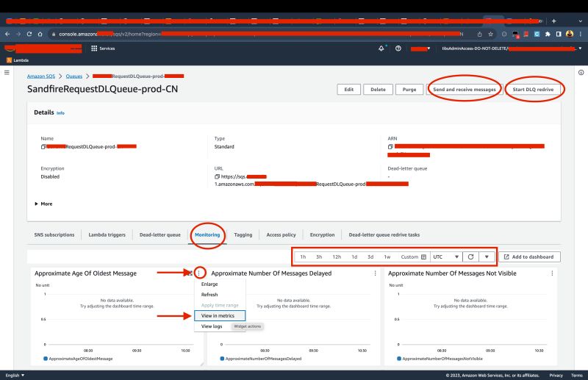Toggle the browser side panel icon
The image size is (588, 380).
[559, 34]
